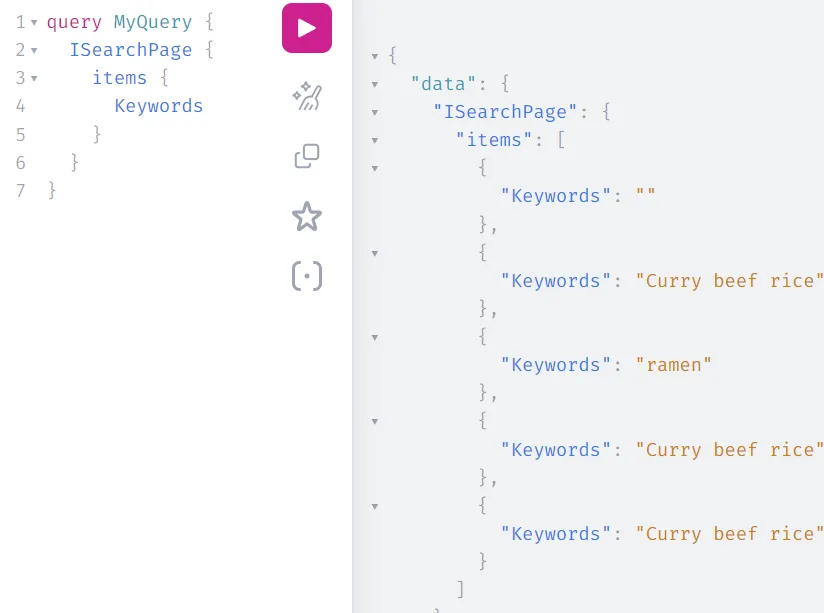Click the star favorite icon
The width and height of the screenshot is (824, 613).
coord(307,217)
